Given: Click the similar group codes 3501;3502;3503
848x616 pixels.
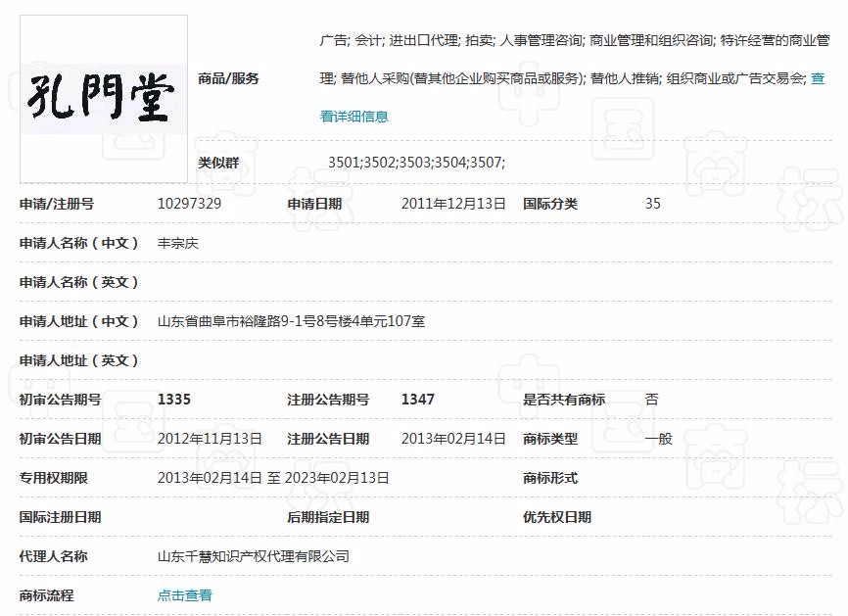Looking at the screenshot, I should (x=416, y=163).
